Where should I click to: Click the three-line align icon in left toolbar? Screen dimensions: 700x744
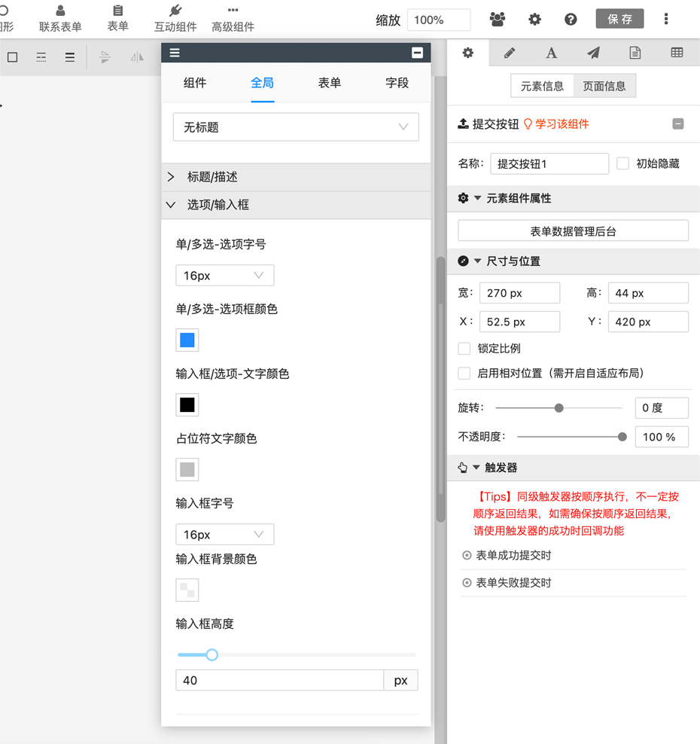point(70,57)
